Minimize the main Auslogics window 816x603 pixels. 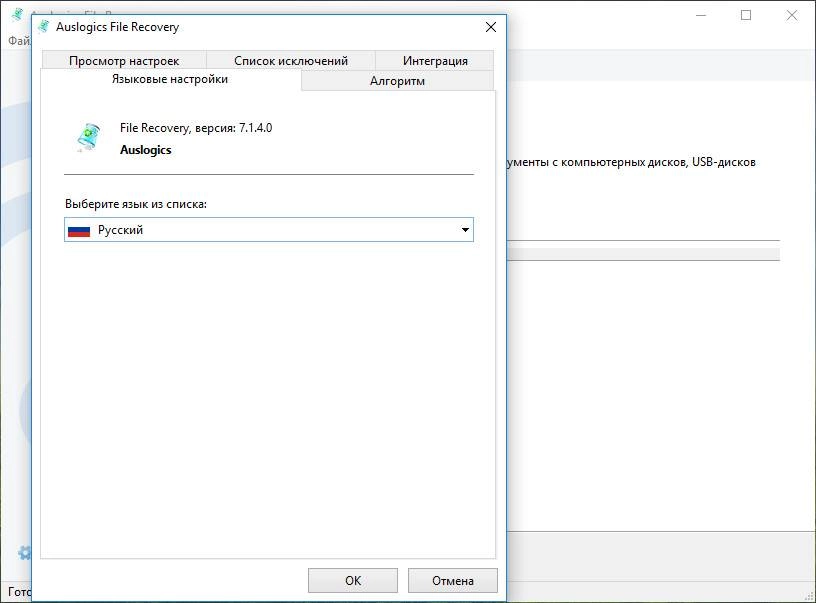tap(701, 15)
